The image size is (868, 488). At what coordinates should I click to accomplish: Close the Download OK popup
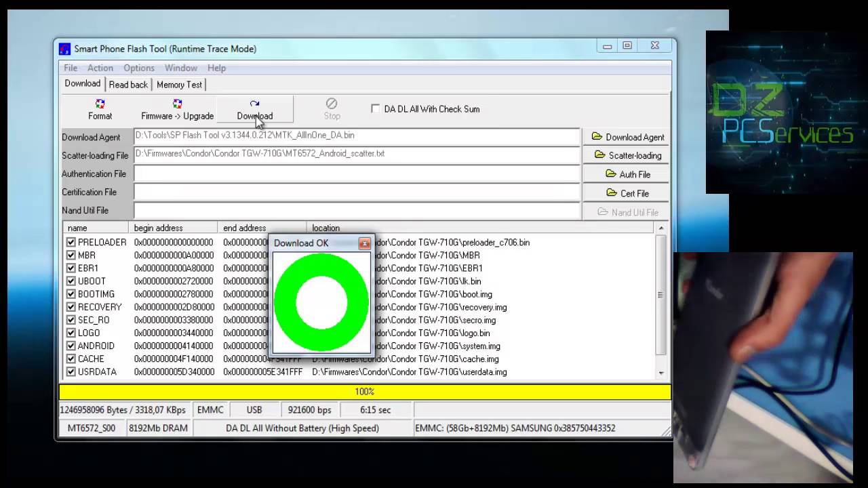(x=365, y=243)
